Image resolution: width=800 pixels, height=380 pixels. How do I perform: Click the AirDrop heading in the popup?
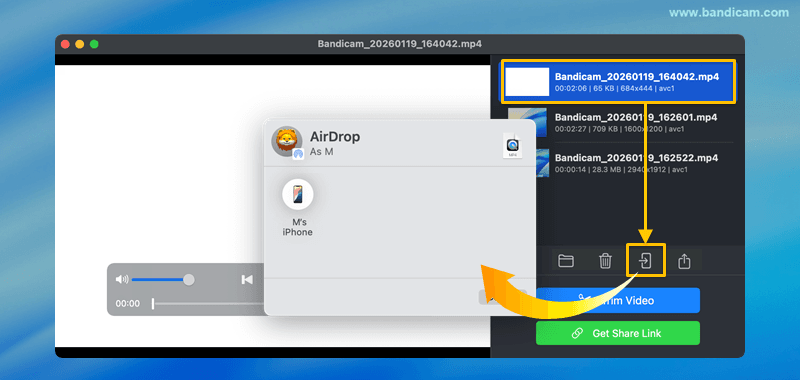335,137
